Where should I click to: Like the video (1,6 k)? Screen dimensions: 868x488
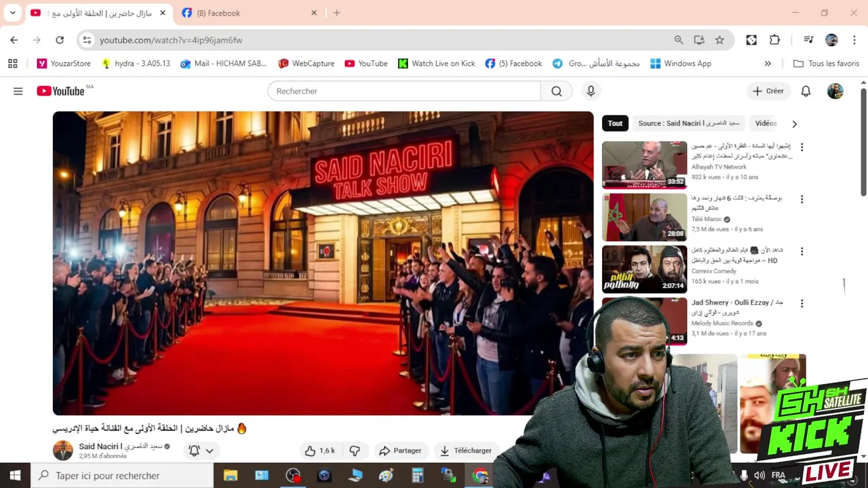coord(320,451)
